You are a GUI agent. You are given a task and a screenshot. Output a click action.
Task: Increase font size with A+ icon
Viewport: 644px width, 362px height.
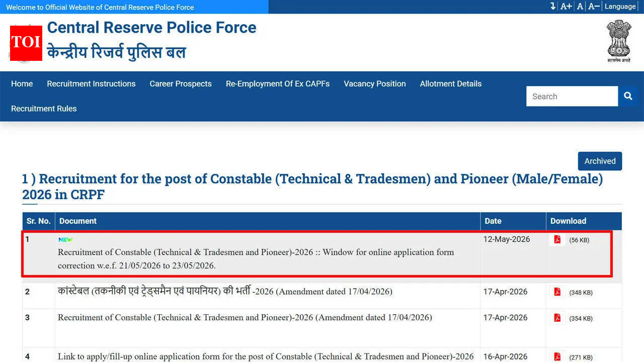click(x=566, y=6)
